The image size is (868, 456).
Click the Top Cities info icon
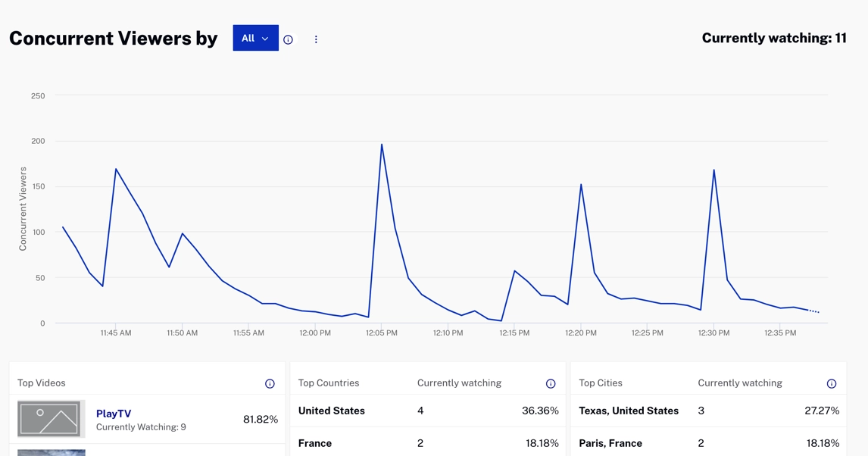pyautogui.click(x=832, y=384)
